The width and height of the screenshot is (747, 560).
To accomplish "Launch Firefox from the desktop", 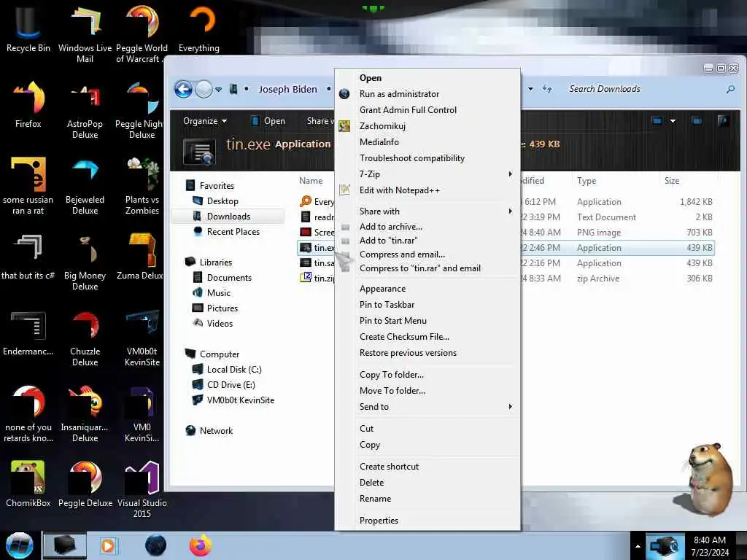I will 28,105.
